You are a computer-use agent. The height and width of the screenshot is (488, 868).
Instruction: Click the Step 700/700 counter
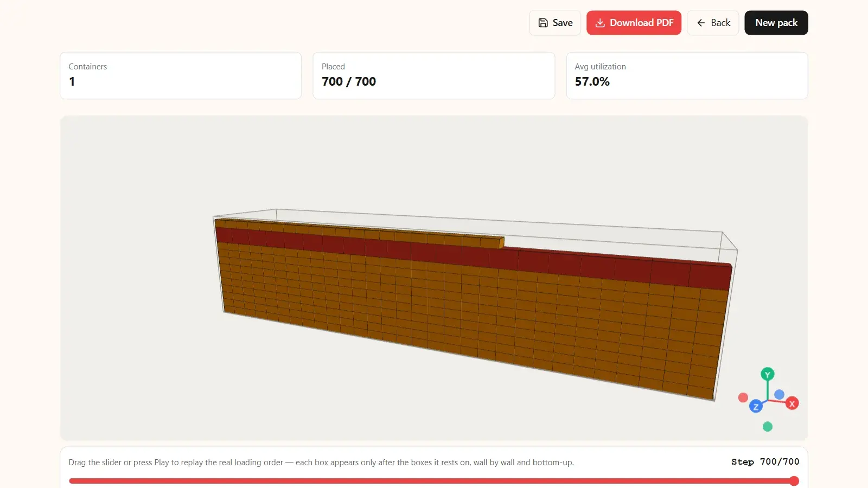point(765,462)
